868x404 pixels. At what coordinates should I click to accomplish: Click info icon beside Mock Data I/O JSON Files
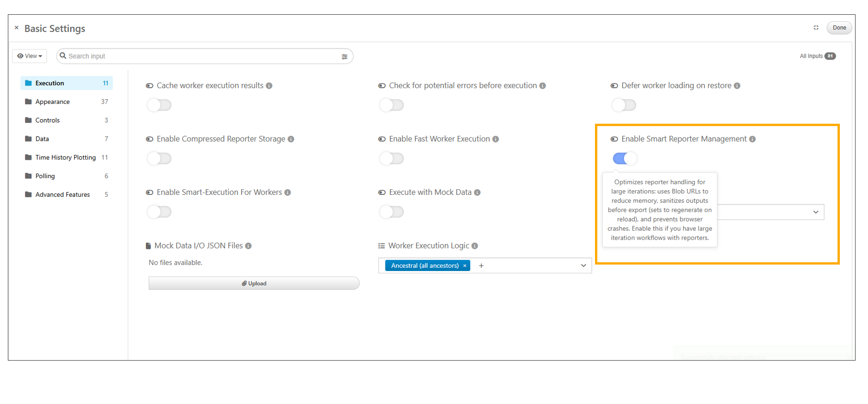(249, 246)
